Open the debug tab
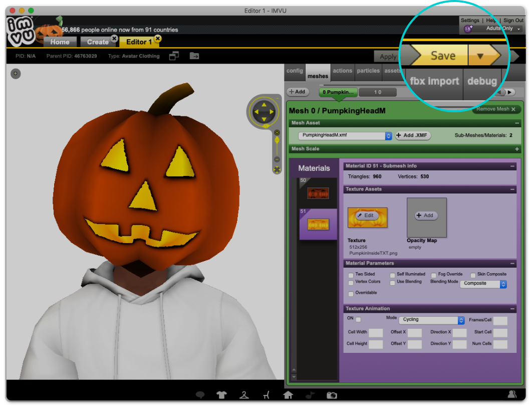The width and height of the screenshot is (532, 406). point(482,82)
